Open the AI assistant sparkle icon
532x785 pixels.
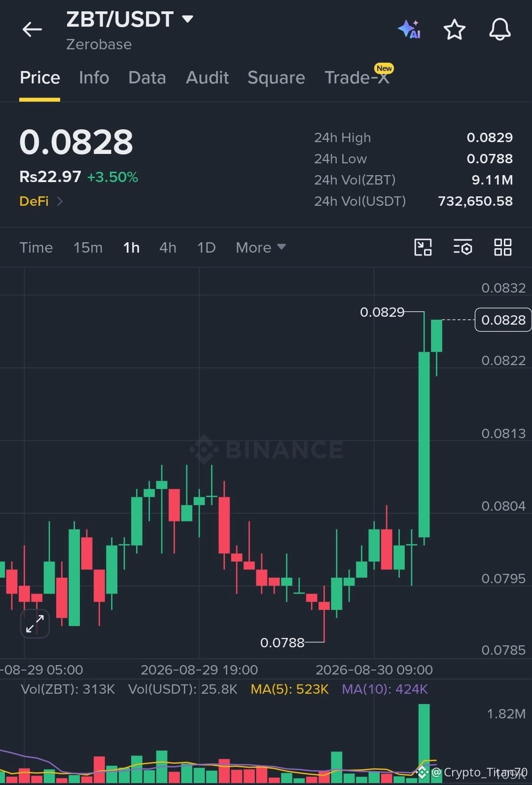coord(409,30)
